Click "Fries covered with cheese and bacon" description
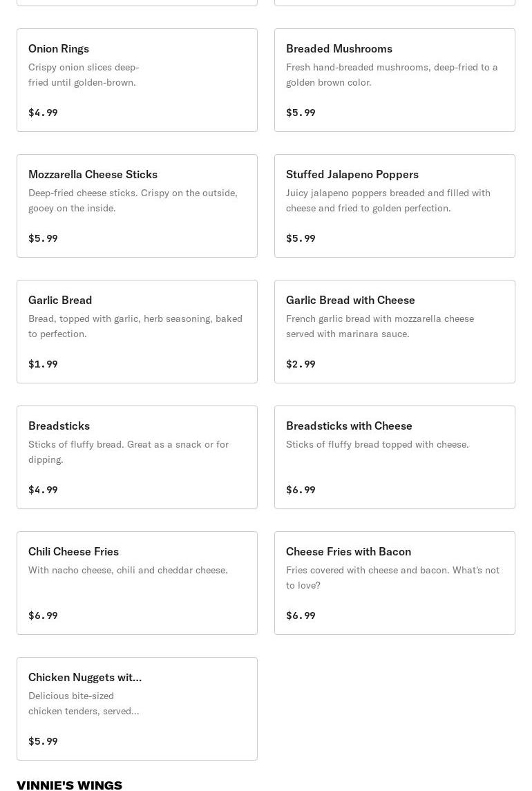Viewport: 532px width, 791px height. [x=392, y=578]
